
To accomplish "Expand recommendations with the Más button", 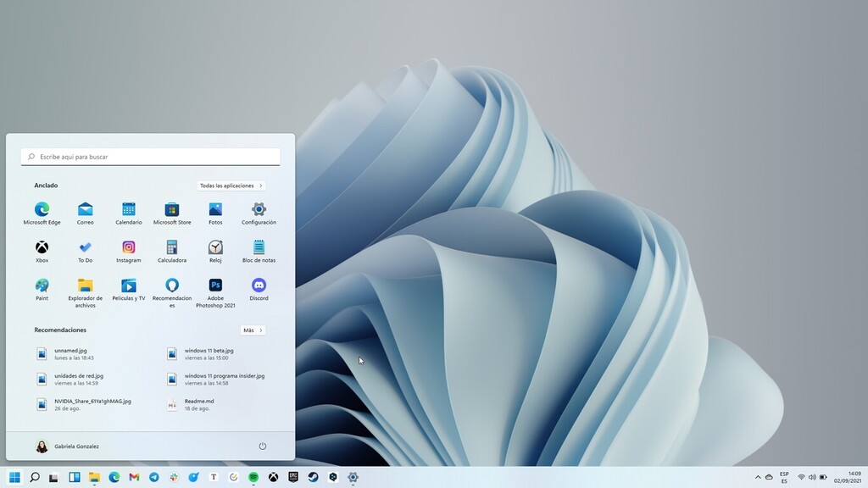I will click(253, 330).
